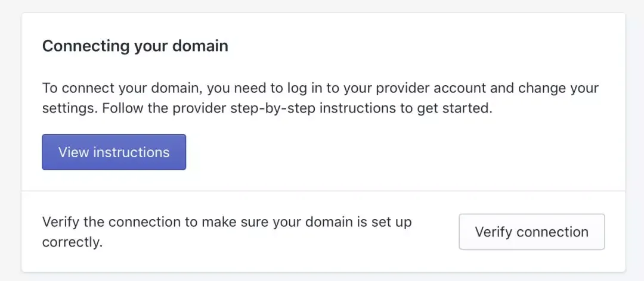Viewport: 644px width, 281px height.
Task: Click the Verify the connection description text
Action: coord(227,232)
